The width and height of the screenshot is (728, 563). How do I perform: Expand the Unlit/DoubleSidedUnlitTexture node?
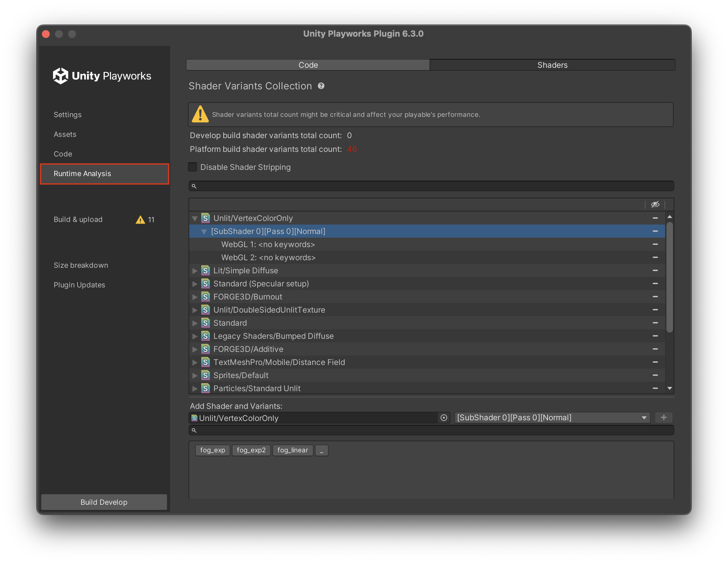click(x=195, y=310)
